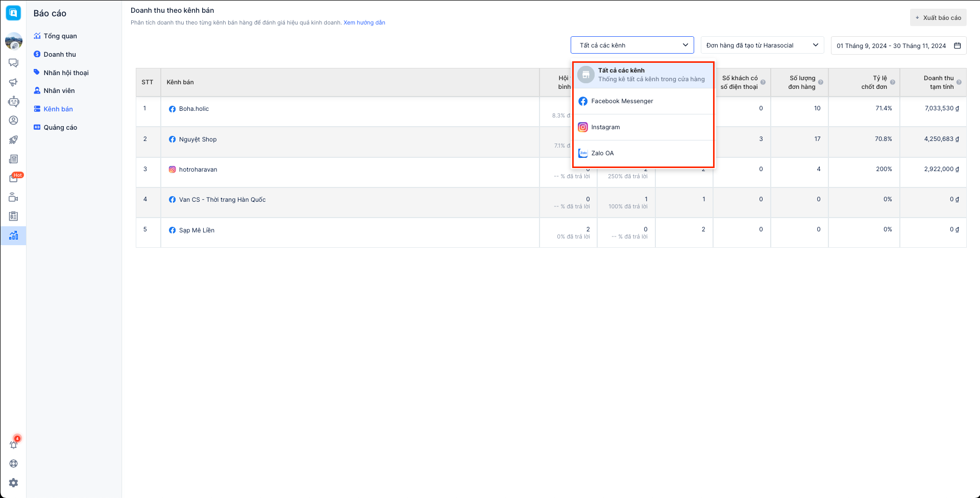Go to Doanh thu report
This screenshot has height=498, width=980.
[x=60, y=55]
